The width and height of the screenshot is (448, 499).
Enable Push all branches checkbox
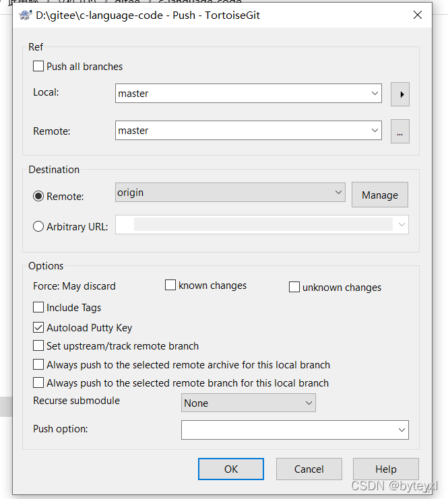(38, 66)
